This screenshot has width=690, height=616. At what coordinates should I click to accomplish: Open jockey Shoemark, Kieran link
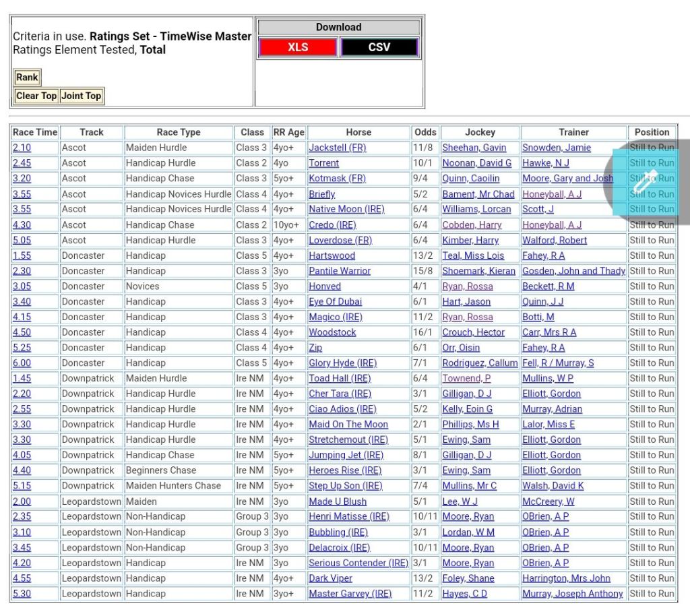coord(478,271)
